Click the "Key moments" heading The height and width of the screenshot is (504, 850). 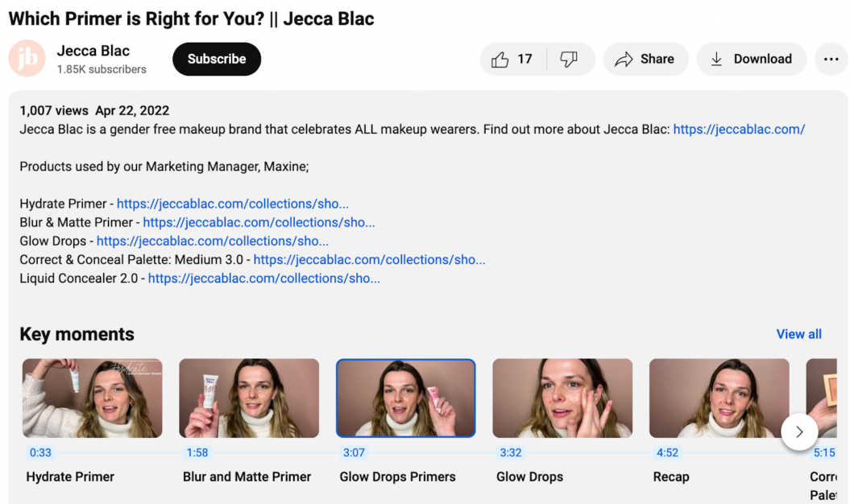click(x=77, y=334)
